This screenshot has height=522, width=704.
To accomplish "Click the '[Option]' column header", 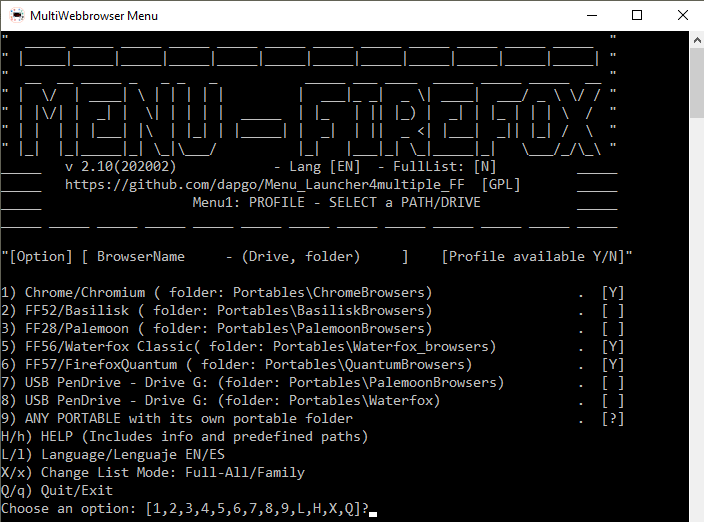I will (x=41, y=257).
